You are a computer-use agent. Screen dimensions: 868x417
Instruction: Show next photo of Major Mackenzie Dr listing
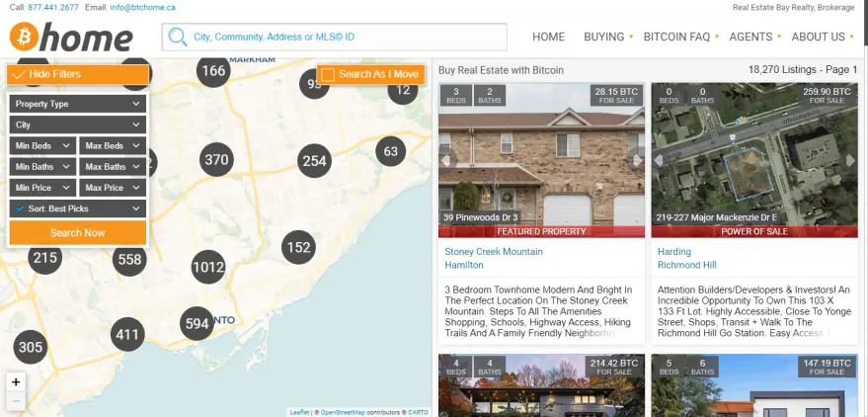pos(850,161)
